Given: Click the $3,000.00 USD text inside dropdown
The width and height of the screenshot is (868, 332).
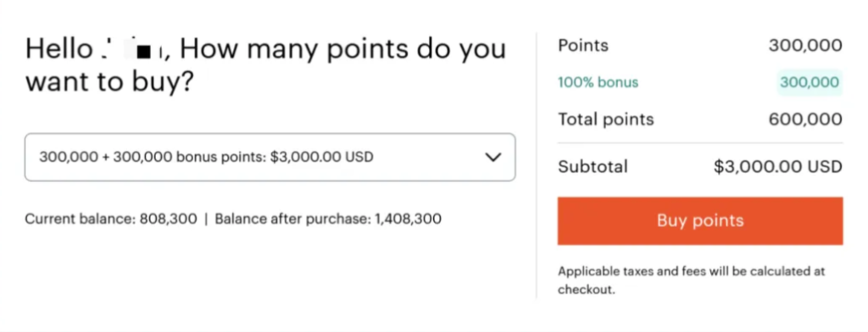Looking at the screenshot, I should (x=322, y=158).
